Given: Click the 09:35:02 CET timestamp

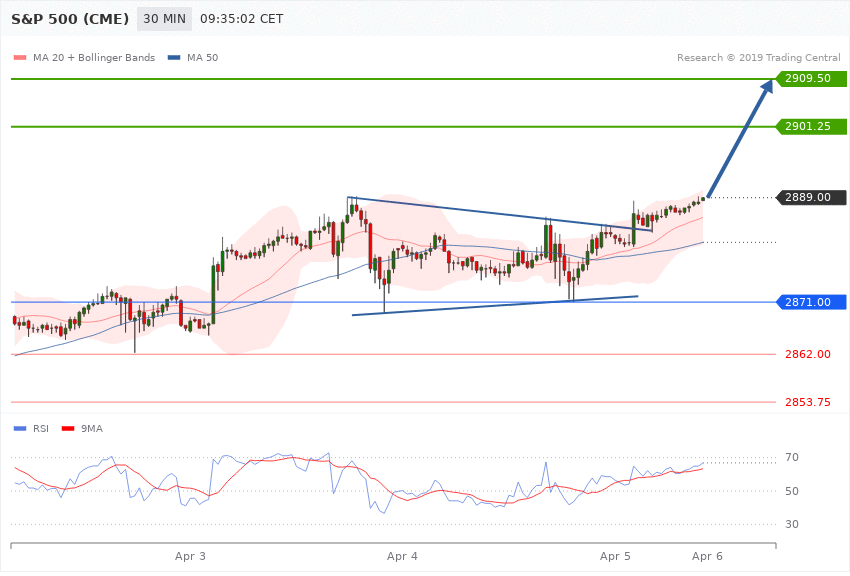Looking at the screenshot, I should click(x=242, y=19).
